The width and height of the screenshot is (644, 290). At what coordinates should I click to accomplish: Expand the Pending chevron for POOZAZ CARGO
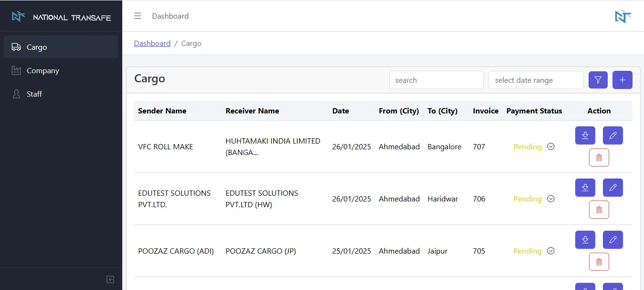pos(550,251)
